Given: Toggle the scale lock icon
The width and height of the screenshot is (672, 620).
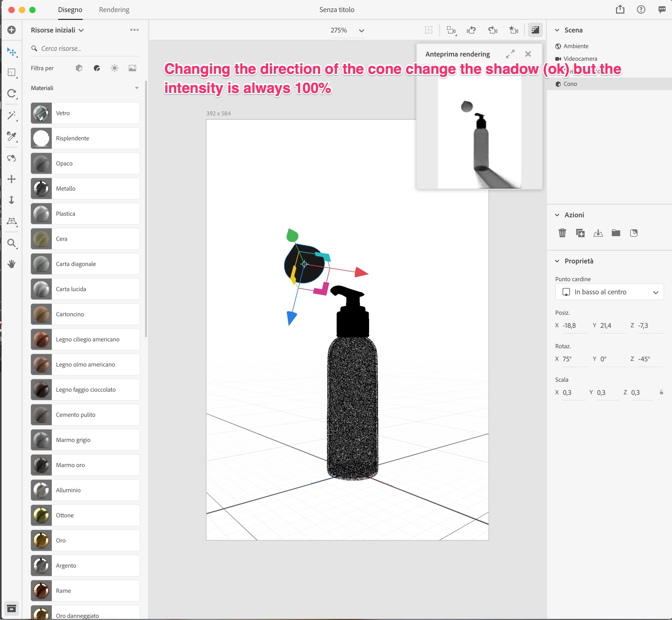Looking at the screenshot, I should point(661,392).
